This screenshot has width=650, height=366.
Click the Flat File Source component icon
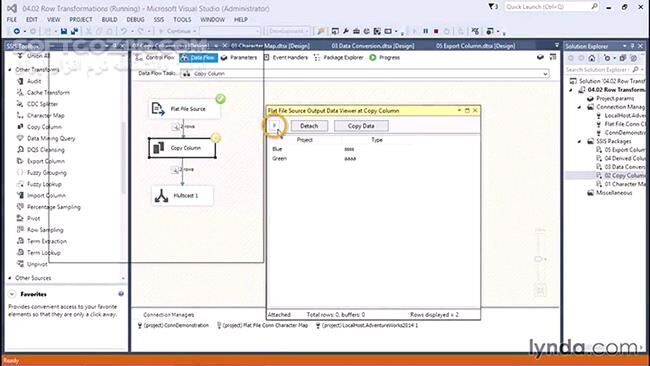(158, 109)
